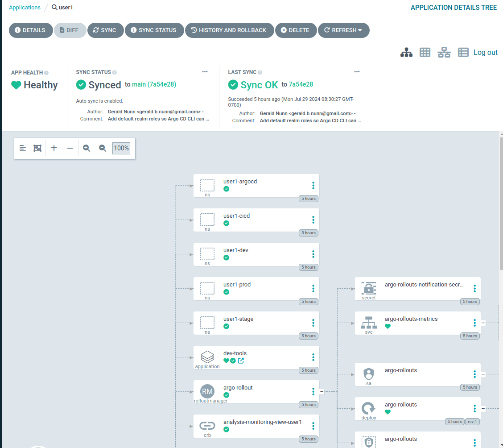
Task: Select the analysis-monitoring-view-user1 crb node
Action: pyautogui.click(x=256, y=426)
